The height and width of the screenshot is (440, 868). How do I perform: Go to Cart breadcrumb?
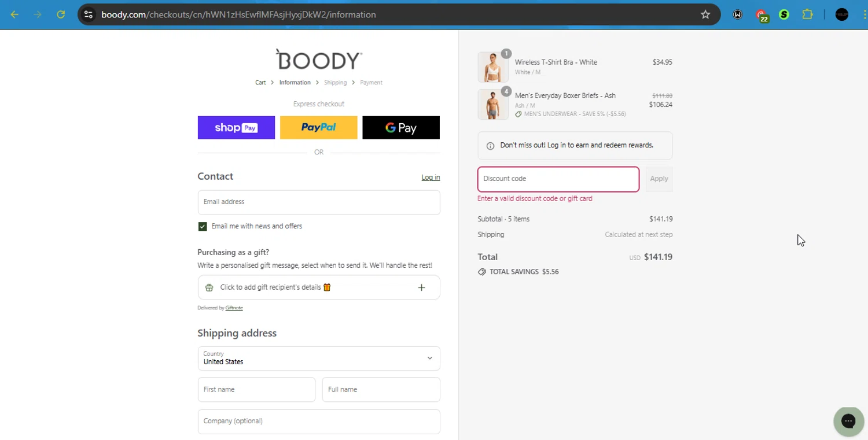(260, 83)
